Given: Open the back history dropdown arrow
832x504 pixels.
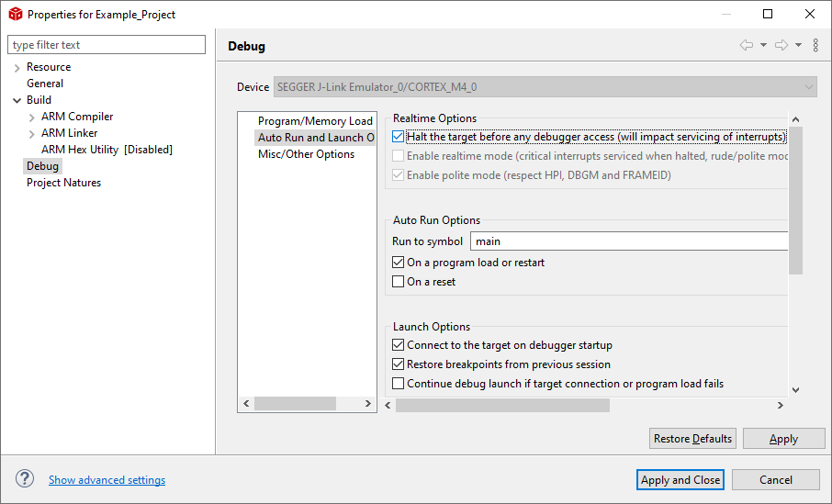Looking at the screenshot, I should tap(763, 46).
